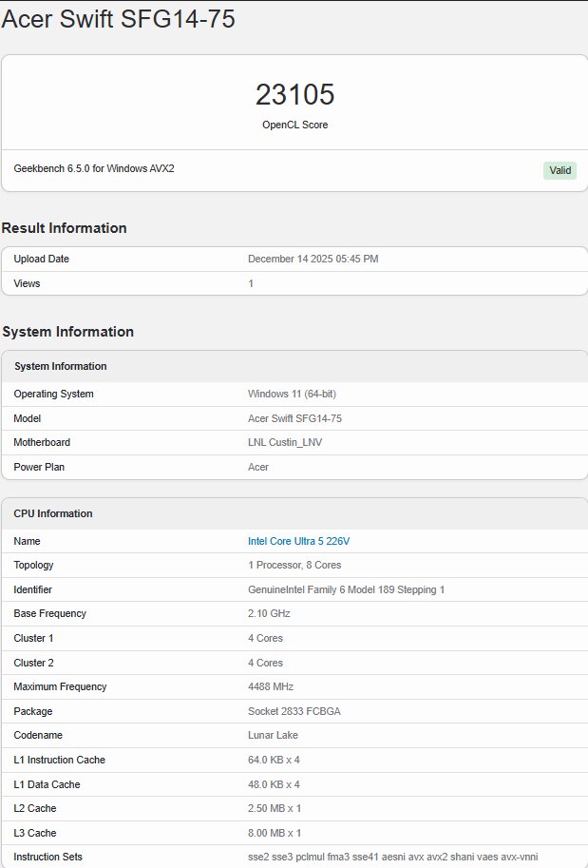The width and height of the screenshot is (588, 868).
Task: Click the Motherboard label
Action: [x=42, y=442]
